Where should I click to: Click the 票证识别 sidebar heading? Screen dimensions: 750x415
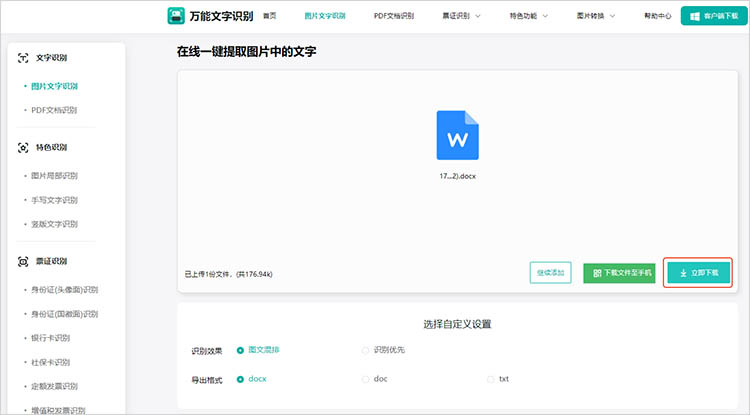click(51, 262)
